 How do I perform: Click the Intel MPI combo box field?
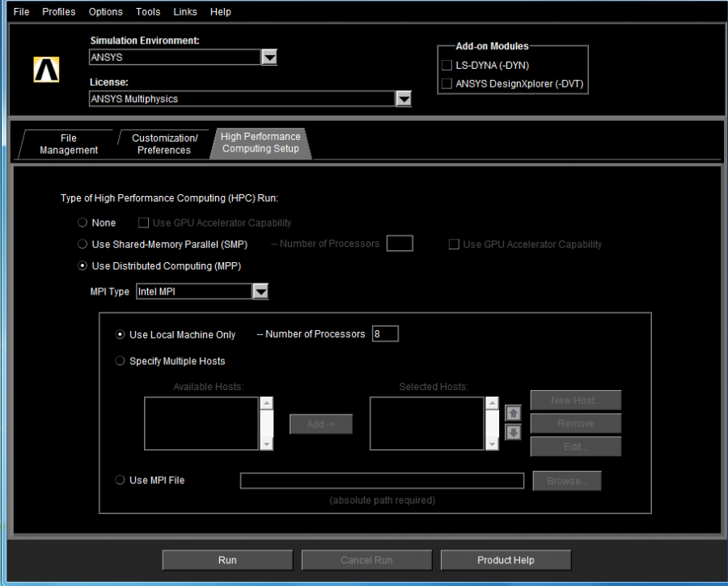tap(194, 291)
